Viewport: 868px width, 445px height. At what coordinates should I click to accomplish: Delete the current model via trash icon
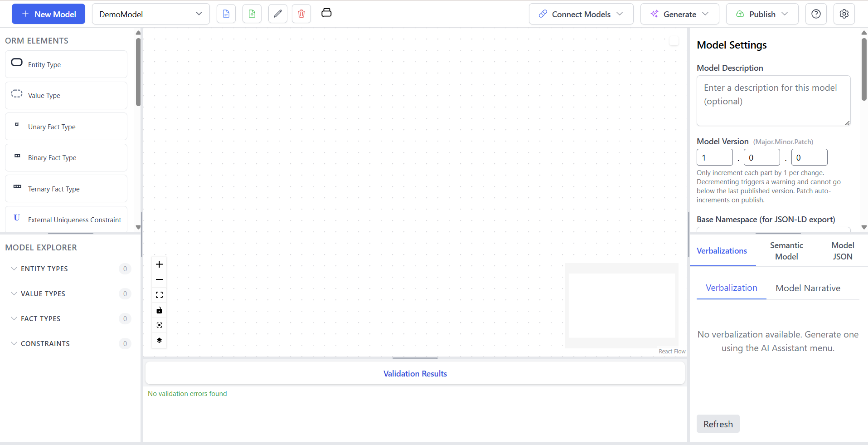[x=301, y=14]
